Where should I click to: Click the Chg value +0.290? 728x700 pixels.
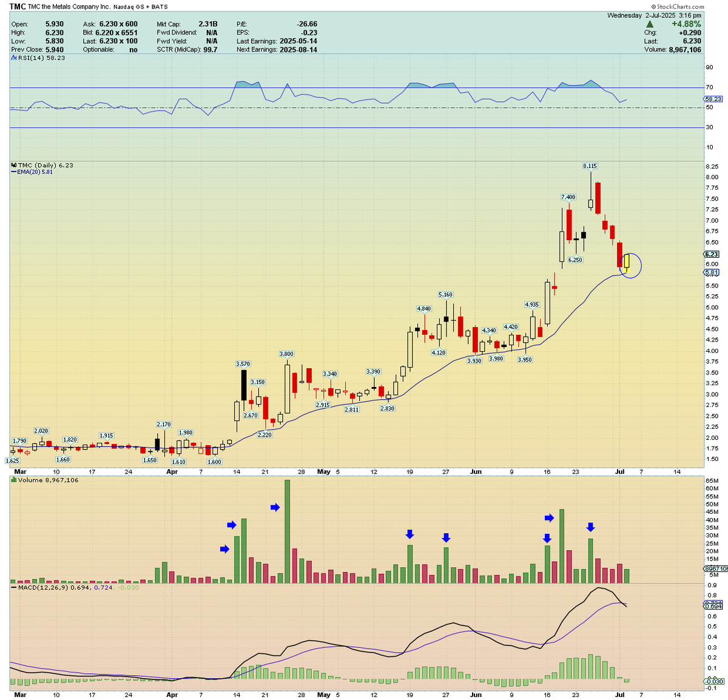[690, 33]
